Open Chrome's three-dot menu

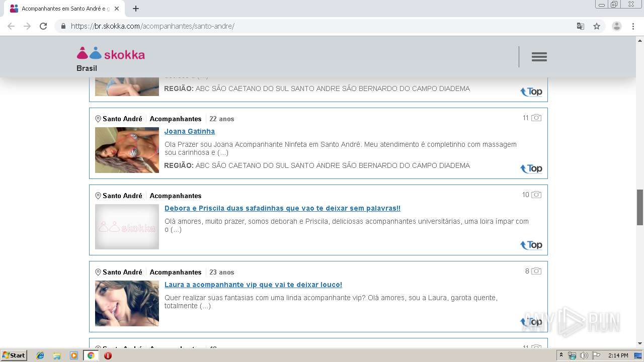coord(633,26)
